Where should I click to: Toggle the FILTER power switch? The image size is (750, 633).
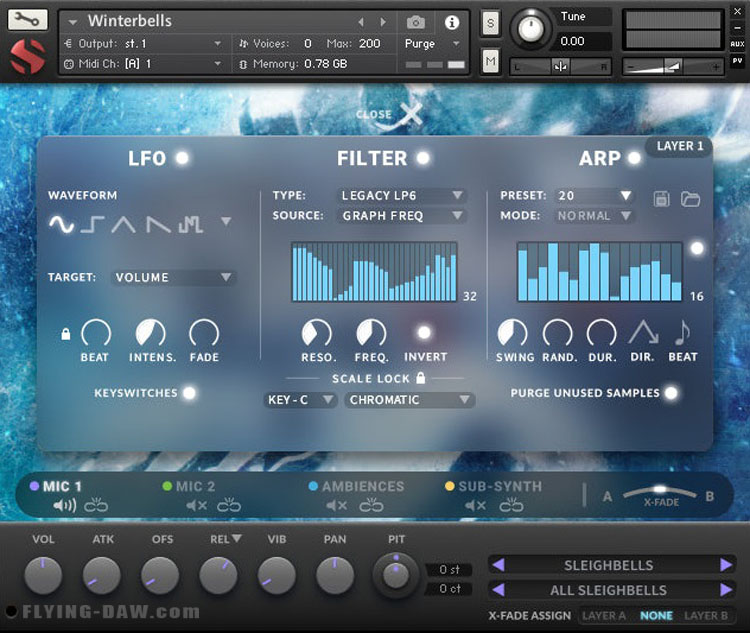[423, 158]
